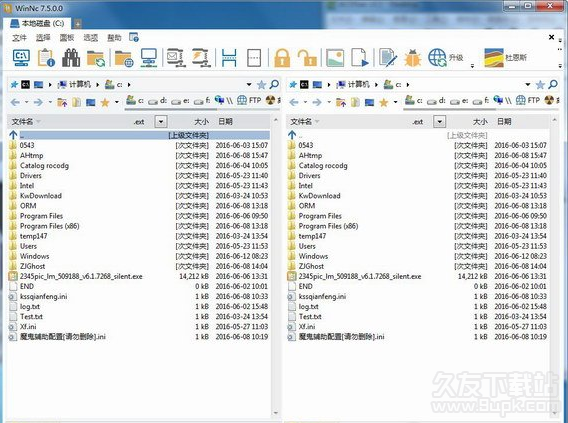Click the FTP icon in right panel
Viewport: 568px width, 423px height.
(x=527, y=100)
